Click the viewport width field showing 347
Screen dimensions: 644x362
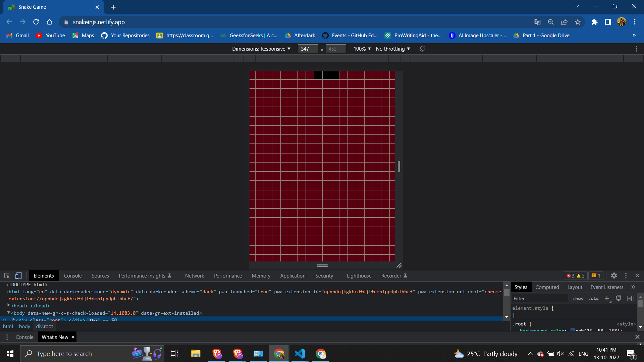[308, 49]
